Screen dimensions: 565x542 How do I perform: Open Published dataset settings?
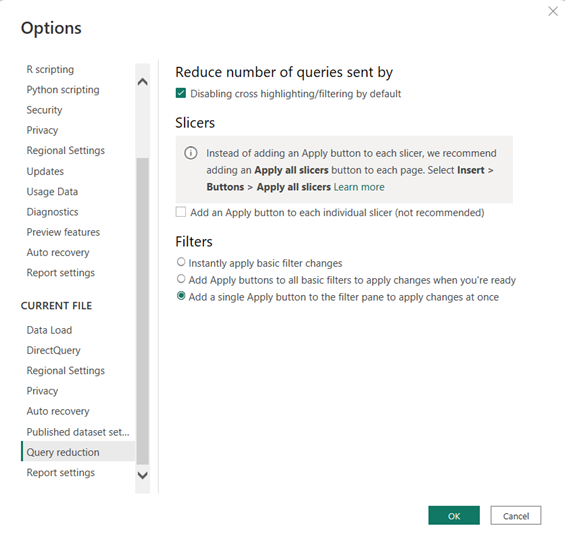77,432
